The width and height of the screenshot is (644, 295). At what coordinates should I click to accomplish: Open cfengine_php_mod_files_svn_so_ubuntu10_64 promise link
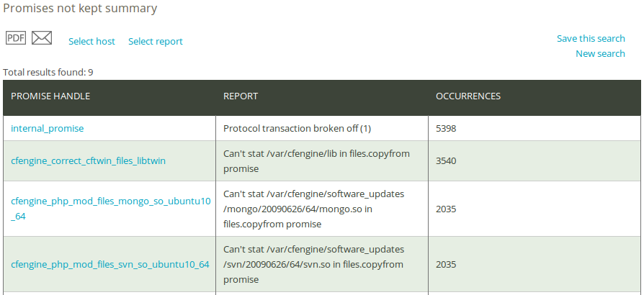[x=110, y=264]
